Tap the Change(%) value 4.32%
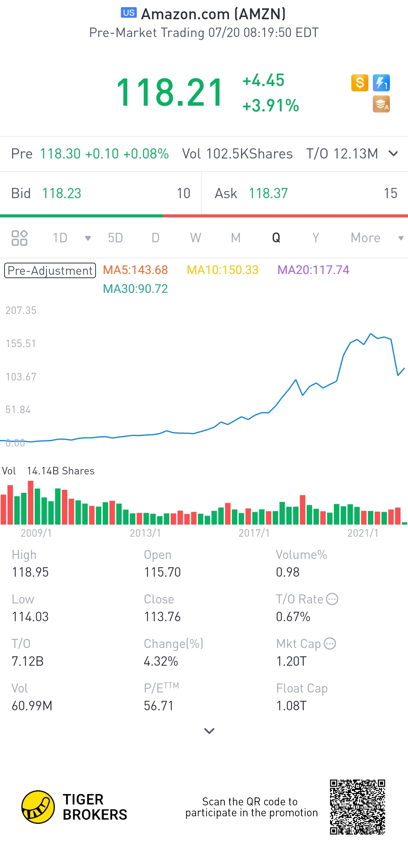Image resolution: width=408 pixels, height=868 pixels. pos(161,661)
